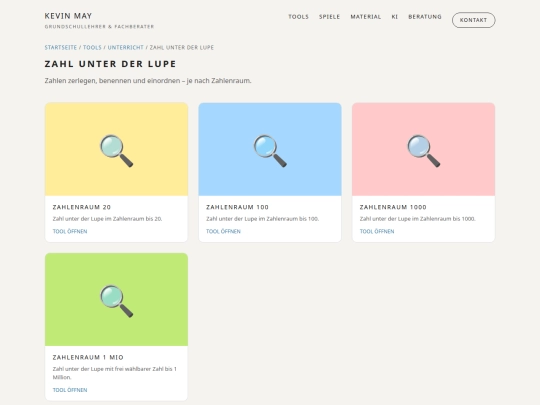Click the magnifier icon on Zahlenraum 20 card
The height and width of the screenshot is (405, 540).
click(116, 150)
